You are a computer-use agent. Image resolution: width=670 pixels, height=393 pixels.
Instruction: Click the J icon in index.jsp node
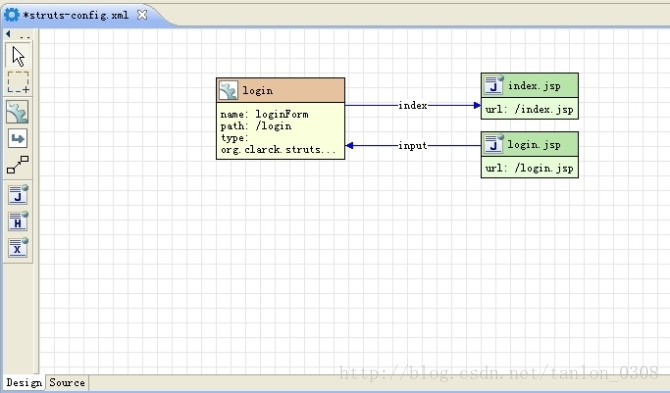coord(494,85)
